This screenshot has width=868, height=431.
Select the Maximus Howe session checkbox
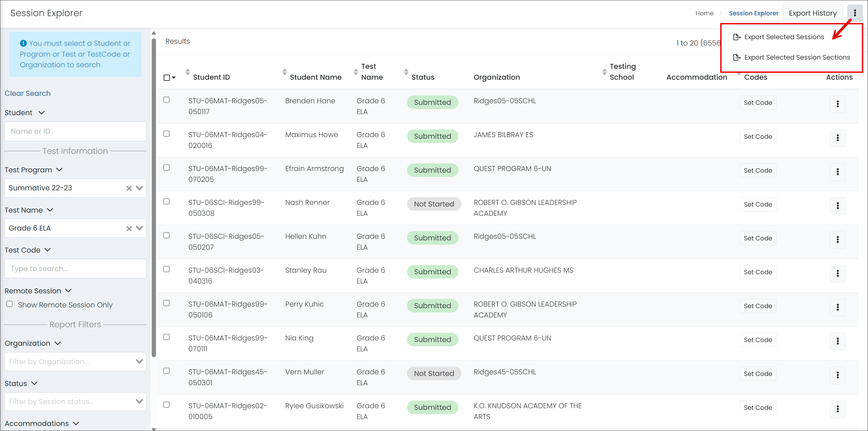coord(167,134)
